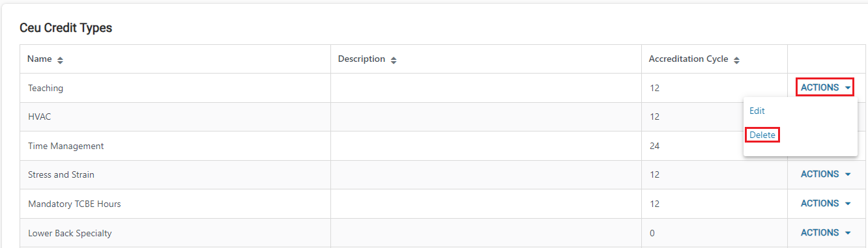The width and height of the screenshot is (868, 248).
Task: Choose Delete from the actions menu
Action: click(762, 135)
